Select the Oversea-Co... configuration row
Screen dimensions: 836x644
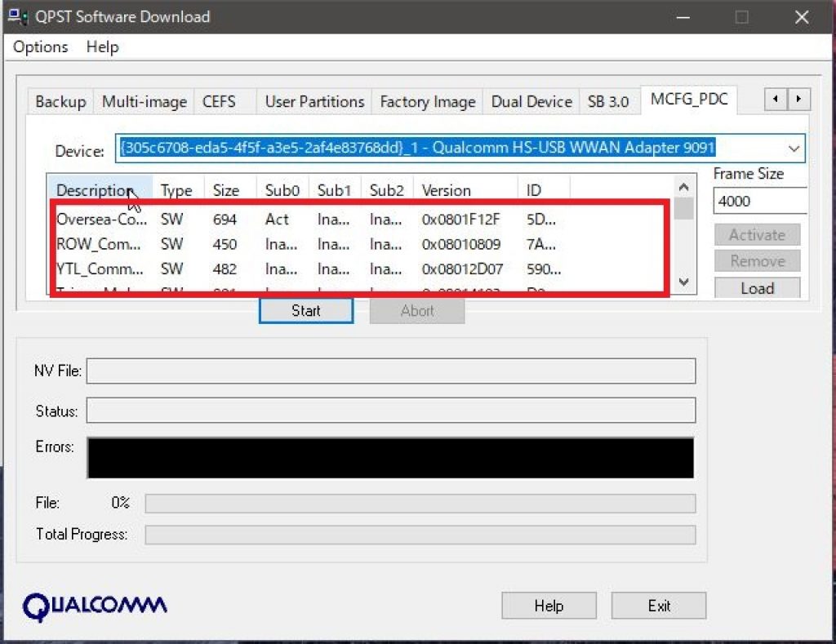click(x=101, y=219)
